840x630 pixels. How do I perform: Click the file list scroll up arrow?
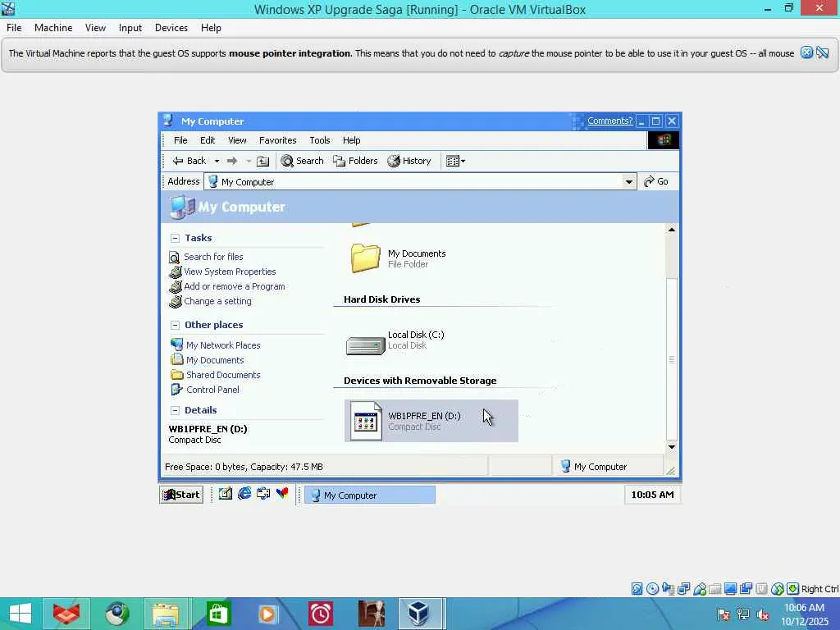coord(671,230)
